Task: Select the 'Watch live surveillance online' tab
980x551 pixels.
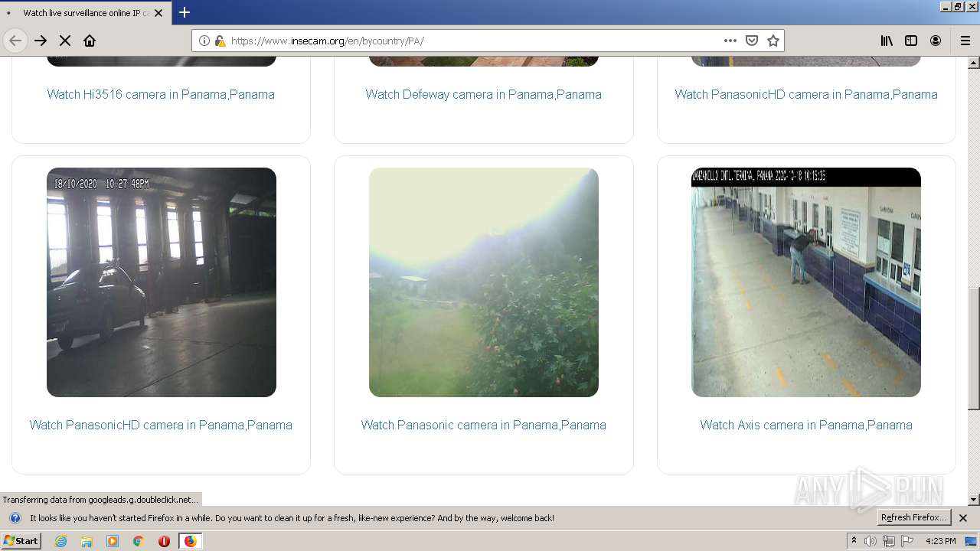Action: pos(86,13)
